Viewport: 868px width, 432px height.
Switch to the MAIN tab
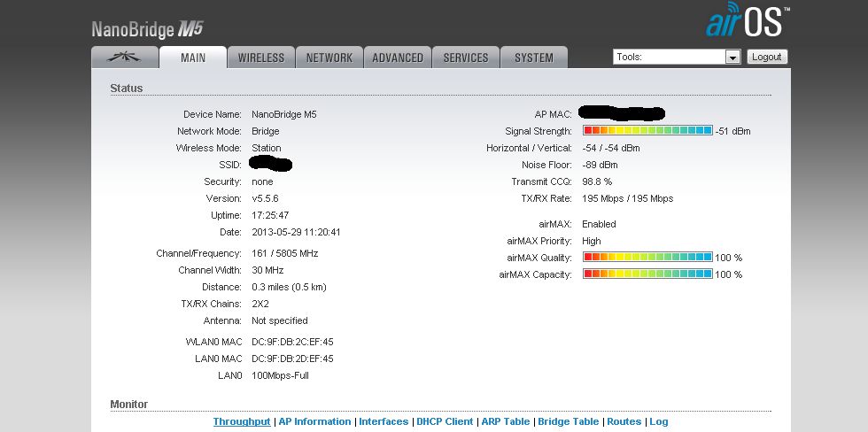[193, 57]
